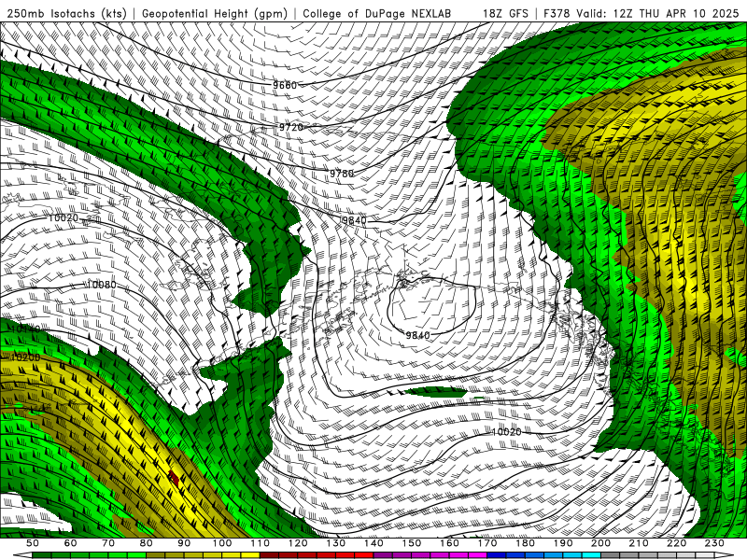The width and height of the screenshot is (747, 560).
Task: Click the "Geopotential Height (gpm)" title text
Action: [215, 14]
